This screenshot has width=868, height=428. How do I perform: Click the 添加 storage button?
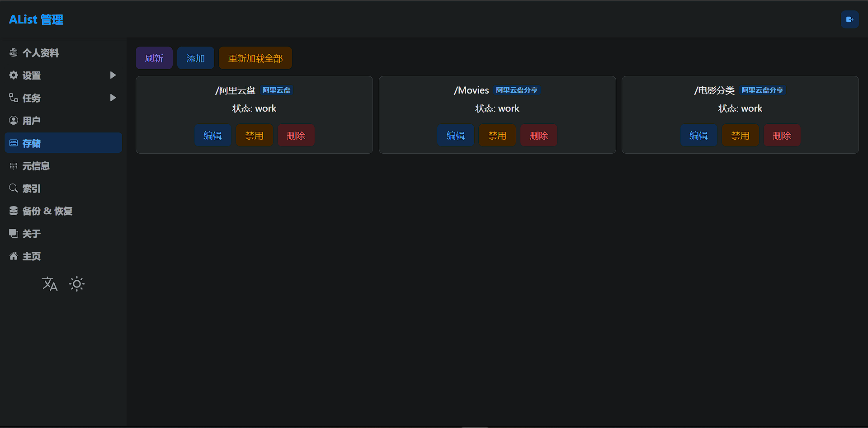point(195,58)
